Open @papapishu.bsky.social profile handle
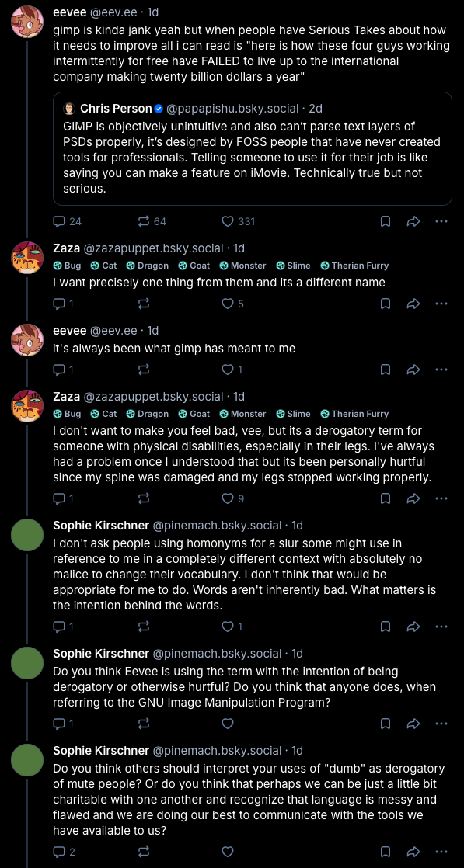The height and width of the screenshot is (868, 464). (x=233, y=109)
